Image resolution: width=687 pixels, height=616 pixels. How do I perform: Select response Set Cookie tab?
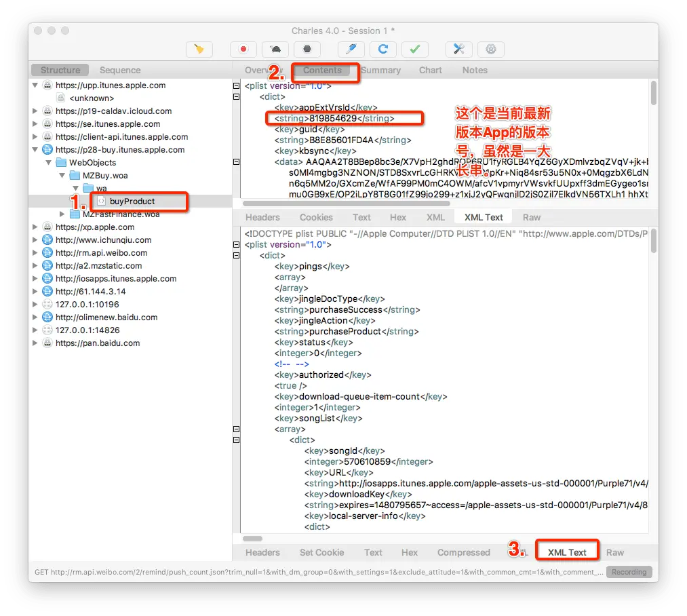click(321, 552)
